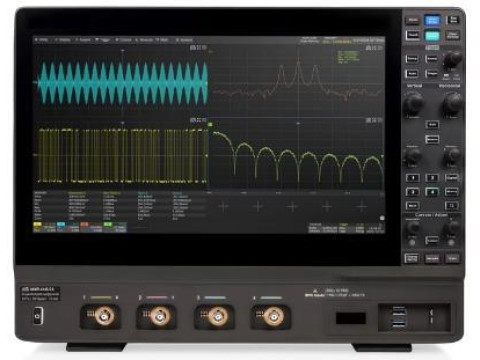Viewport: 480px width, 360px height.
Task: Click the measurement statistics table
Action: tap(120, 205)
